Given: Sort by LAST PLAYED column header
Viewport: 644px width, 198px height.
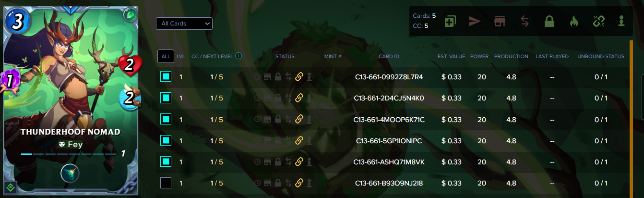Looking at the screenshot, I should 552,56.
